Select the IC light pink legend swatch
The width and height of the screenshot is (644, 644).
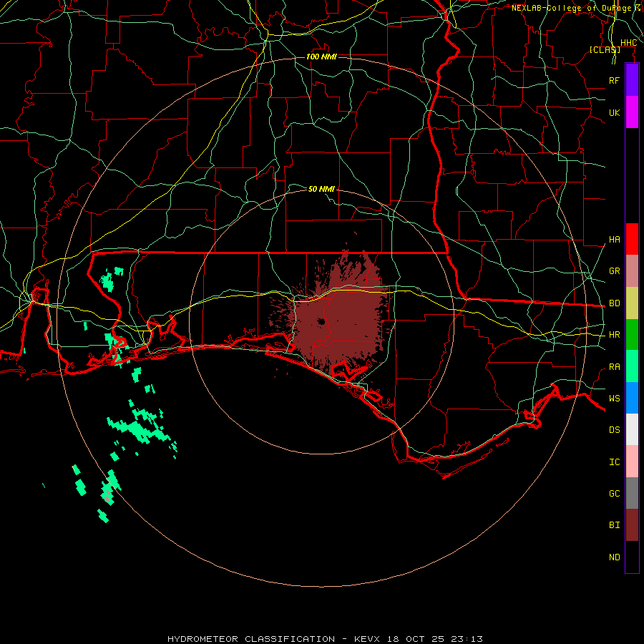click(x=632, y=462)
